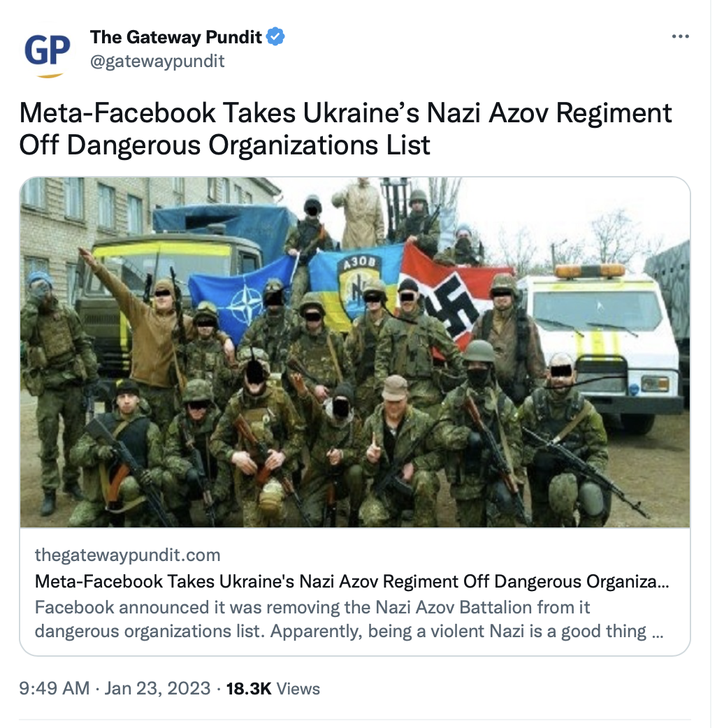Click the 9:49 AM timestamp
This screenshot has height=728, width=724.
tap(55, 688)
